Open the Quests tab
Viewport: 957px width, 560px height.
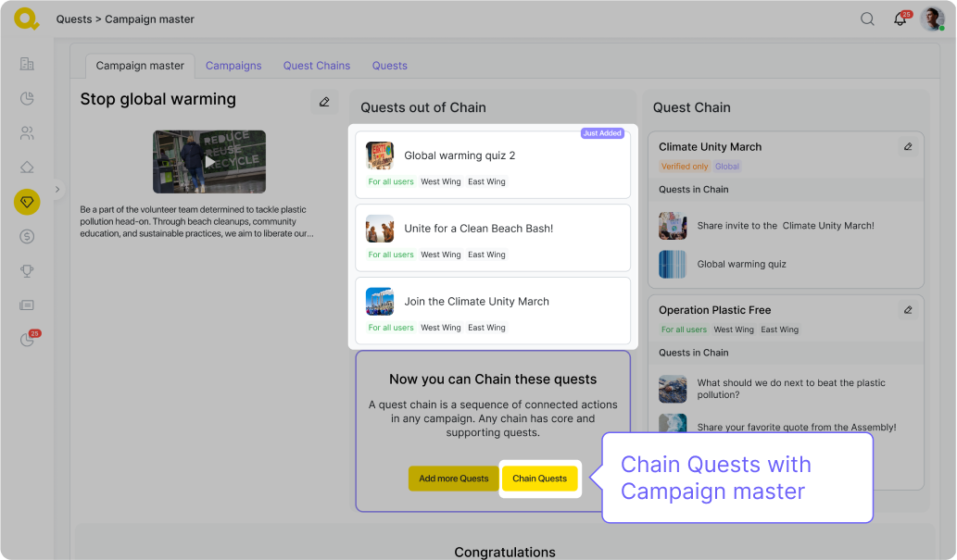pos(389,66)
